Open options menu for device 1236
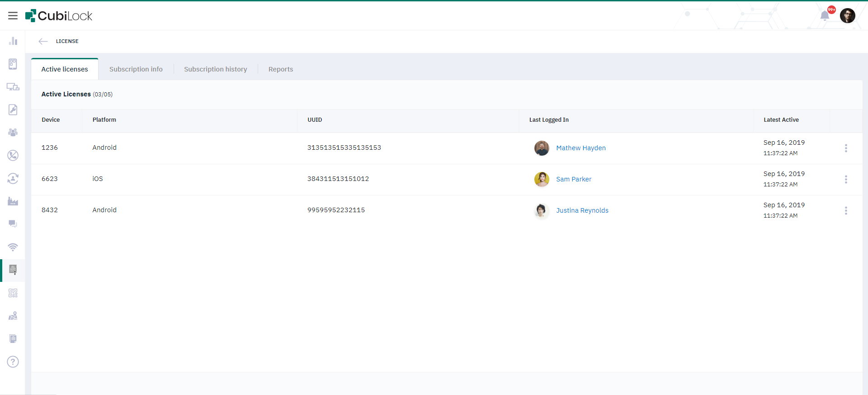This screenshot has height=395, width=868. tap(846, 148)
